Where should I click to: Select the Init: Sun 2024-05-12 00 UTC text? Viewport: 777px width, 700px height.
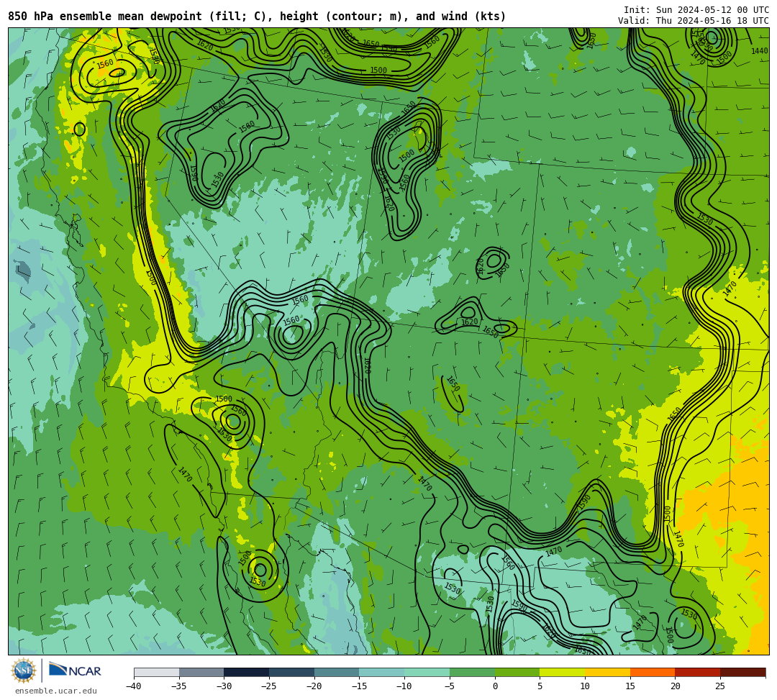696,10
